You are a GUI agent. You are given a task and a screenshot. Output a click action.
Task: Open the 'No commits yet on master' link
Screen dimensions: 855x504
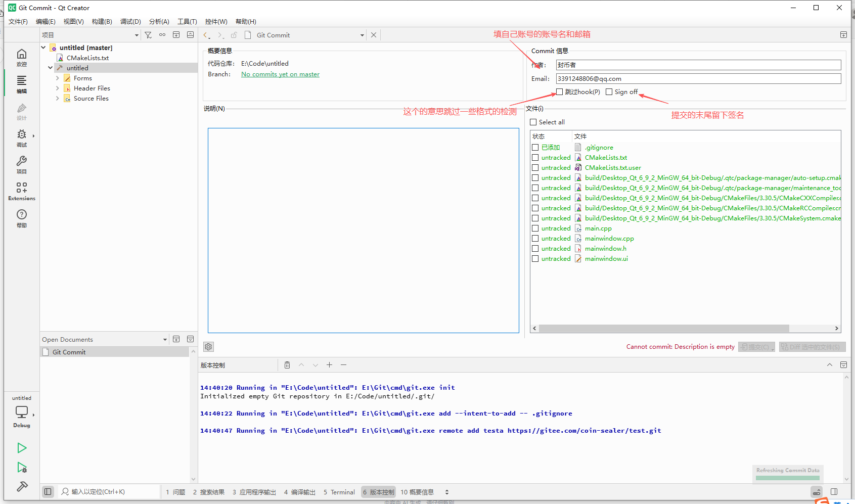(x=280, y=74)
